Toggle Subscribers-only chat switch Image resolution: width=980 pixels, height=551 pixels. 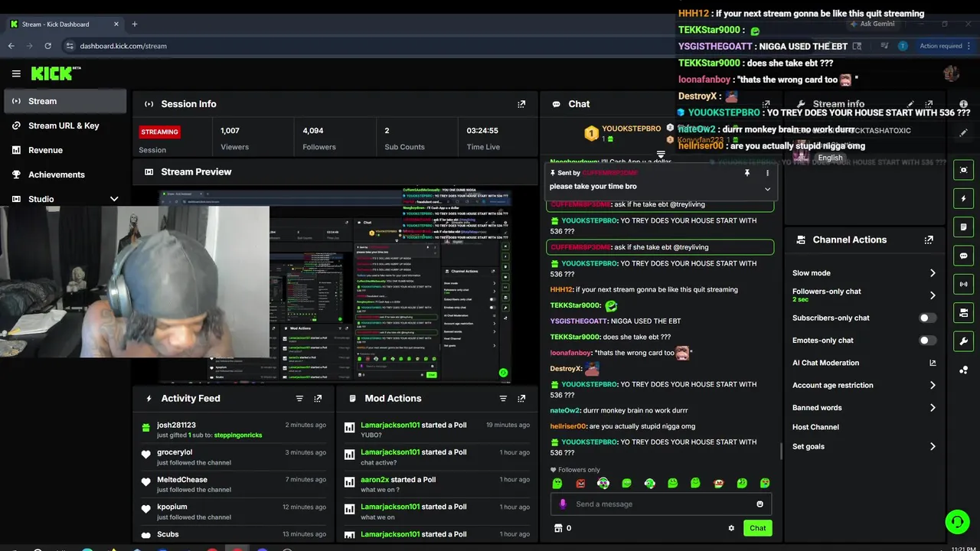click(x=927, y=318)
